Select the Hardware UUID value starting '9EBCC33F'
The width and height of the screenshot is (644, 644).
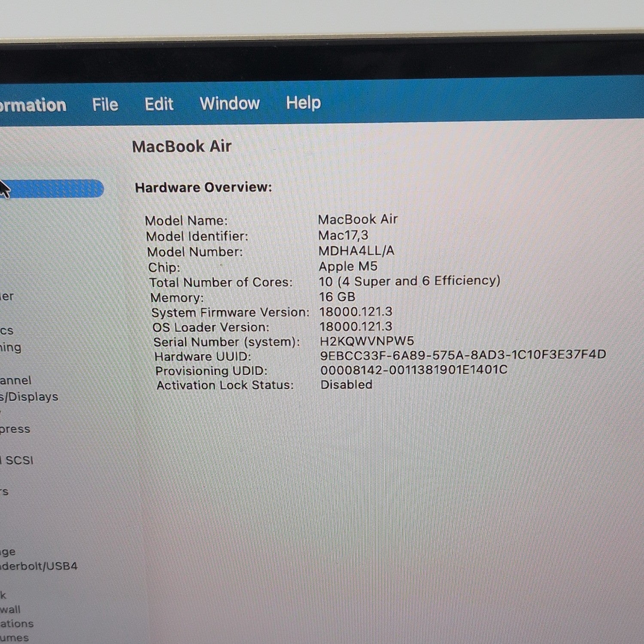pos(463,355)
